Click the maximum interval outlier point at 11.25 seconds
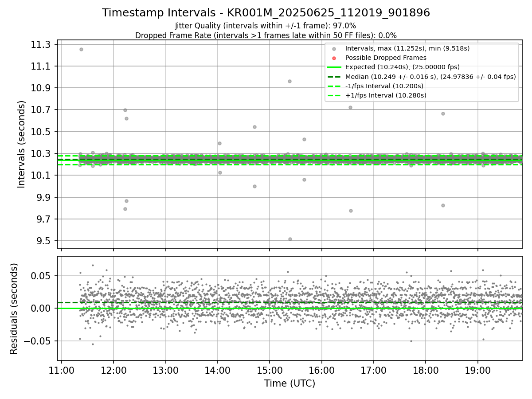Viewport: 532px width, 399px height. tap(81, 49)
